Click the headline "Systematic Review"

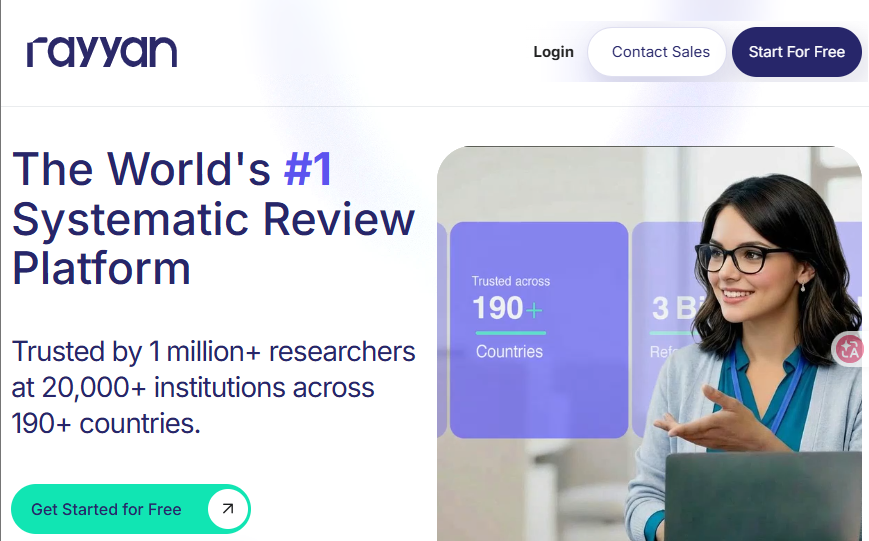213,219
